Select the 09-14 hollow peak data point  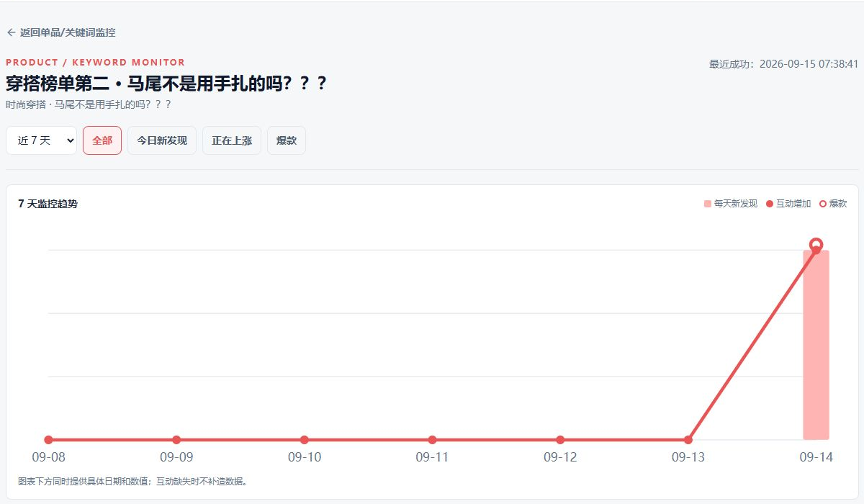tap(816, 246)
